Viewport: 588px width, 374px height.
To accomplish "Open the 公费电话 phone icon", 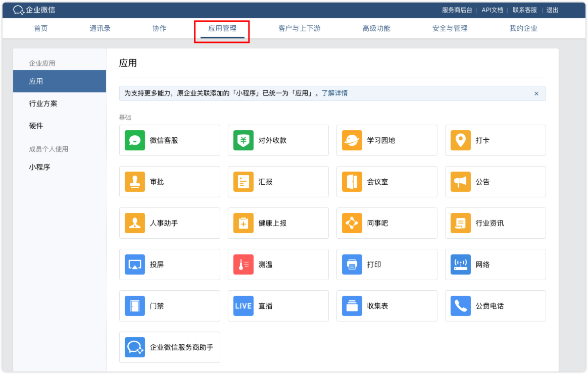I will tap(461, 306).
